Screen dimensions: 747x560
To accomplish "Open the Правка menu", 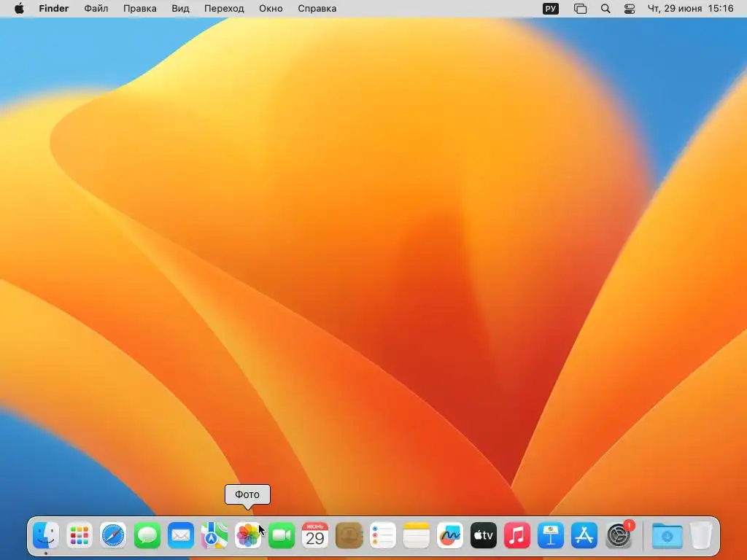I will point(139,9).
